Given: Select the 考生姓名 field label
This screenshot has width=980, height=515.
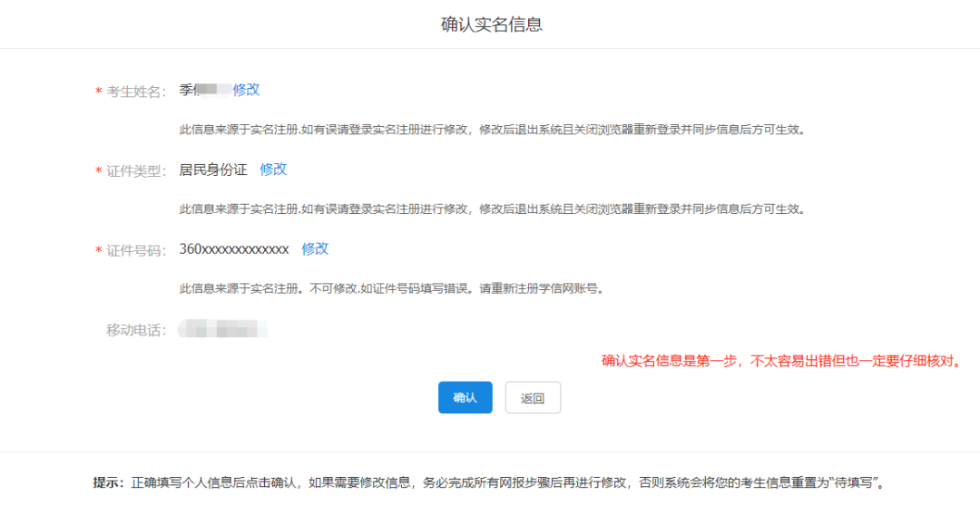Looking at the screenshot, I should click(x=136, y=92).
